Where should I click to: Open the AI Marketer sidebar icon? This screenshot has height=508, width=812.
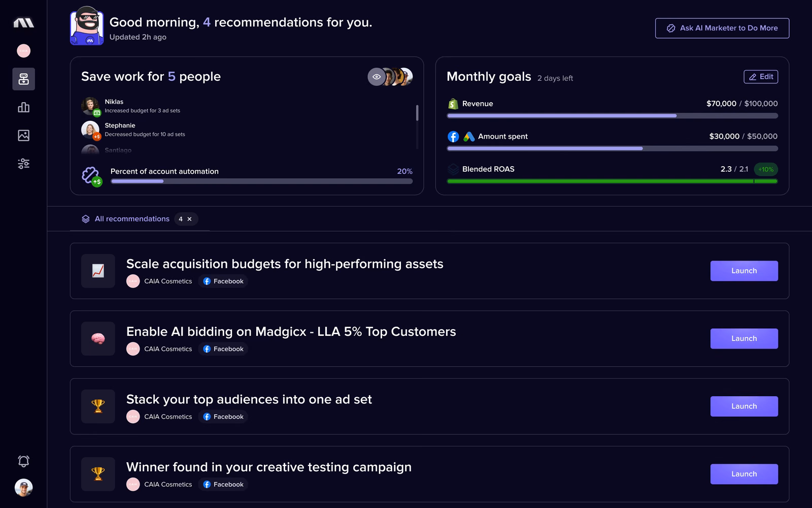point(23,79)
